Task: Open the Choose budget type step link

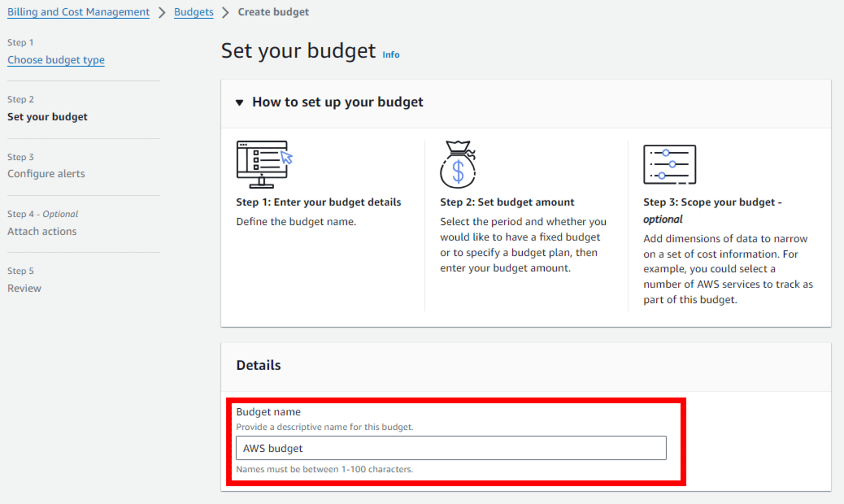Action: tap(56, 60)
